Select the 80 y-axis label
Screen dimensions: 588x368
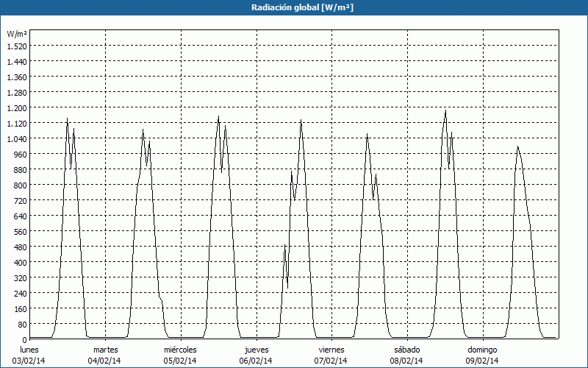[x=23, y=325]
